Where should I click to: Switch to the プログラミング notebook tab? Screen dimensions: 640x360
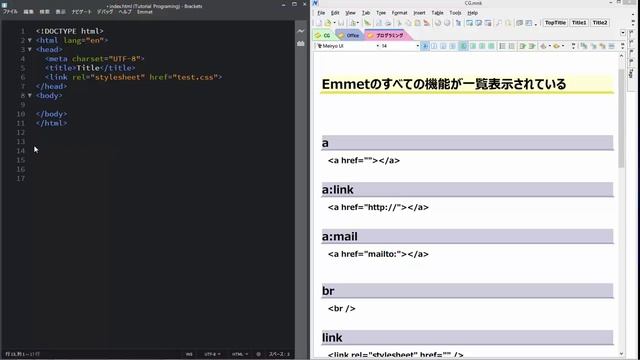(x=387, y=36)
